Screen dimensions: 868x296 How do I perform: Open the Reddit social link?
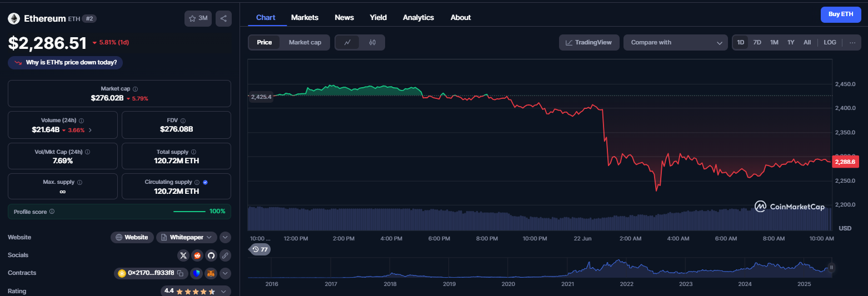(x=197, y=255)
